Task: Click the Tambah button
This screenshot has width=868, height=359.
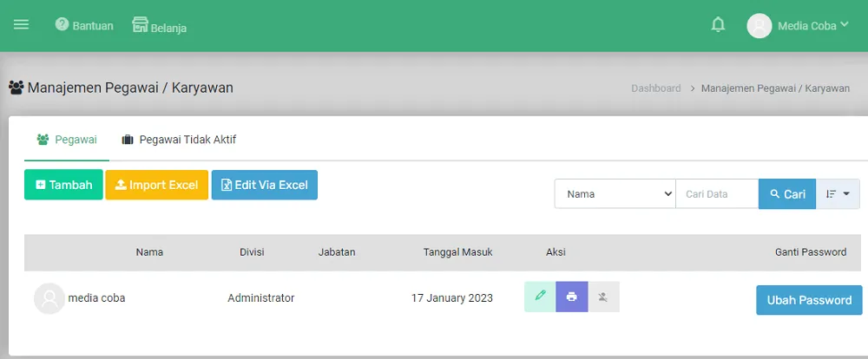Action: click(63, 185)
